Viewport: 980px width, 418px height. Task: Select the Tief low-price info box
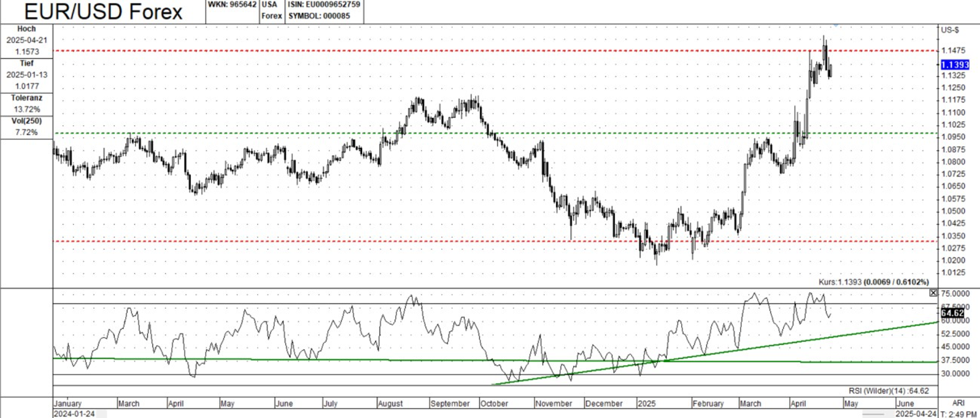pyautogui.click(x=27, y=75)
